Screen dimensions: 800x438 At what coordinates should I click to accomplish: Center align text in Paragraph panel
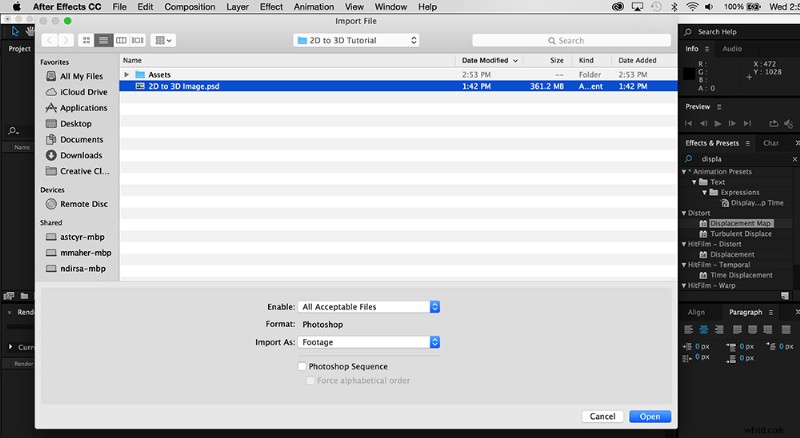[704, 329]
